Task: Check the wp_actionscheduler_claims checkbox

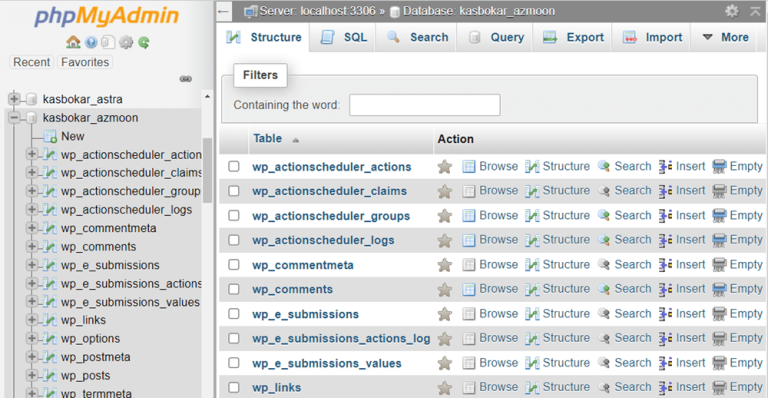Action: [234, 191]
